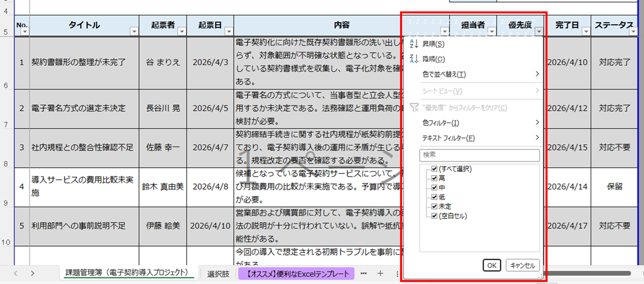Open テキスト フィルター(F) submenu

point(474,138)
